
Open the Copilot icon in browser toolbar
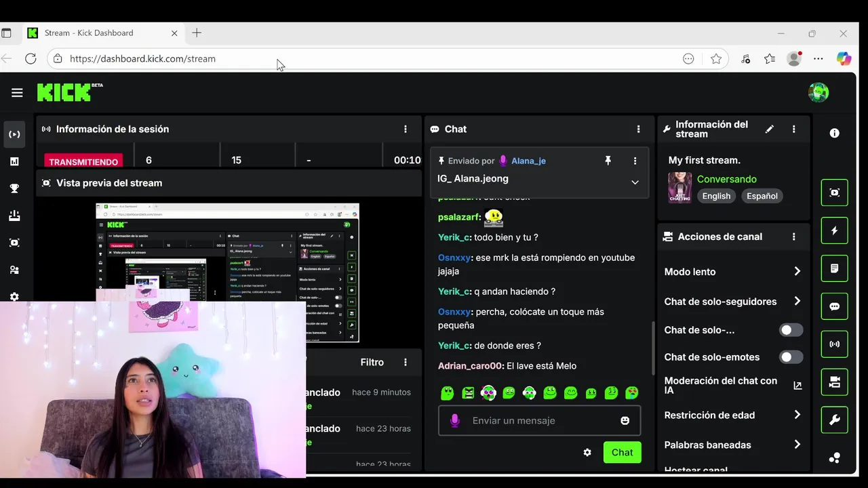tap(844, 59)
